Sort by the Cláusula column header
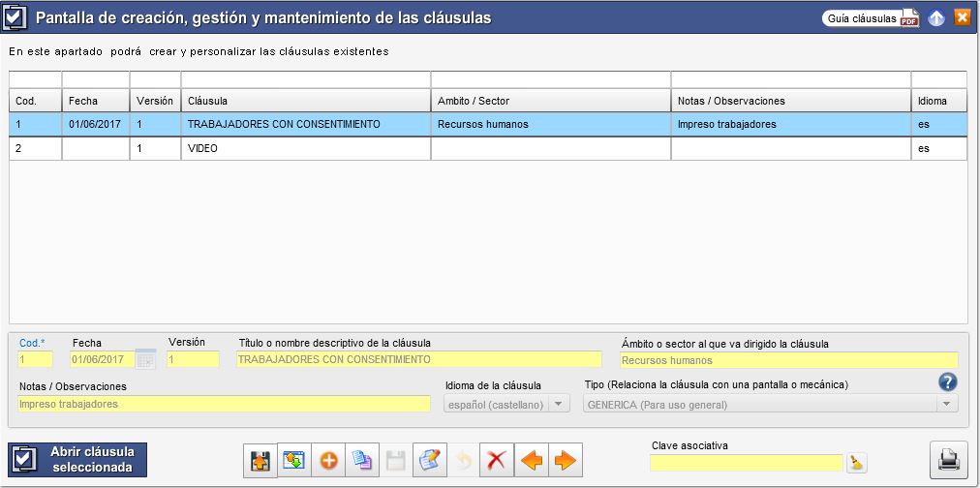The height and width of the screenshot is (488, 980). 306,101
